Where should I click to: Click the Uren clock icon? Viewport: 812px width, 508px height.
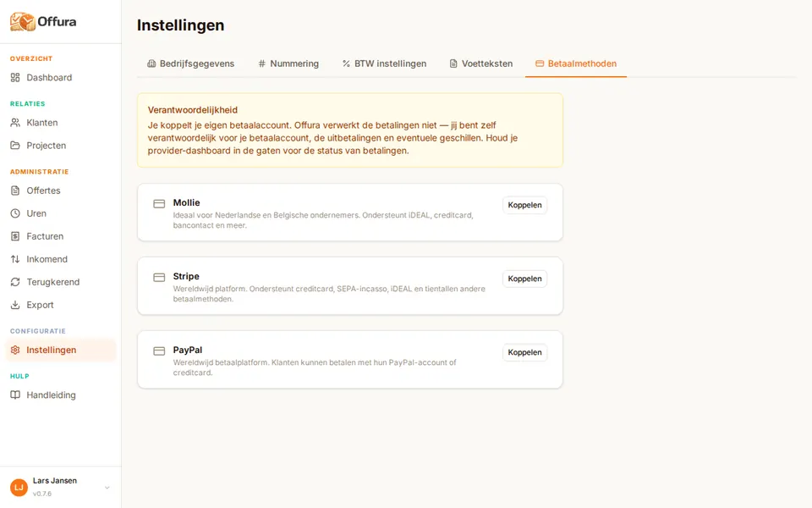15,213
